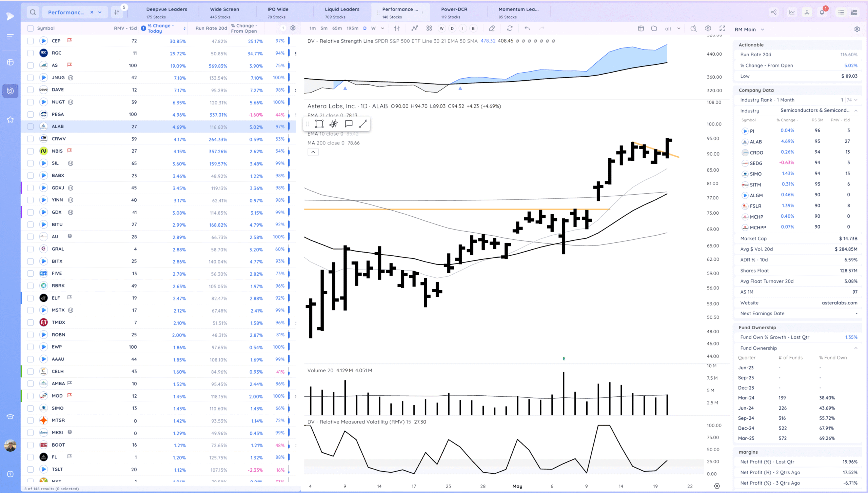Toggle fullscreen chart view

723,28
